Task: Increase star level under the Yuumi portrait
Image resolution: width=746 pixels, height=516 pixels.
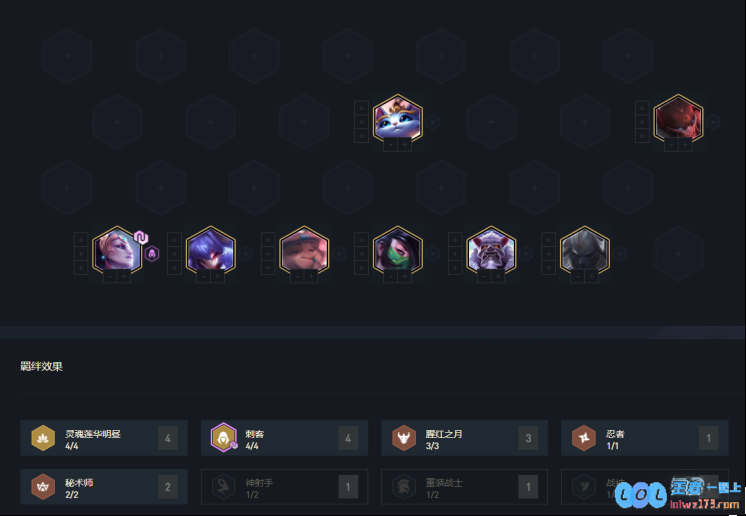Action: 405,145
